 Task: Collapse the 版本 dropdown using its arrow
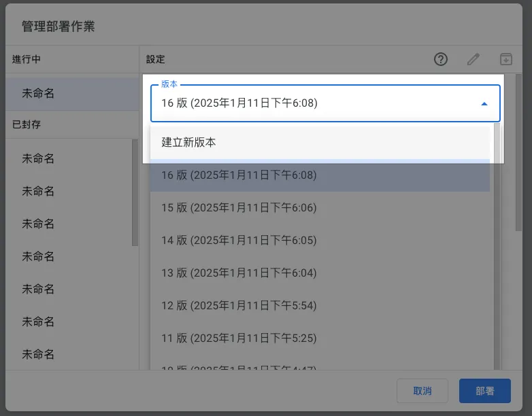click(x=484, y=104)
